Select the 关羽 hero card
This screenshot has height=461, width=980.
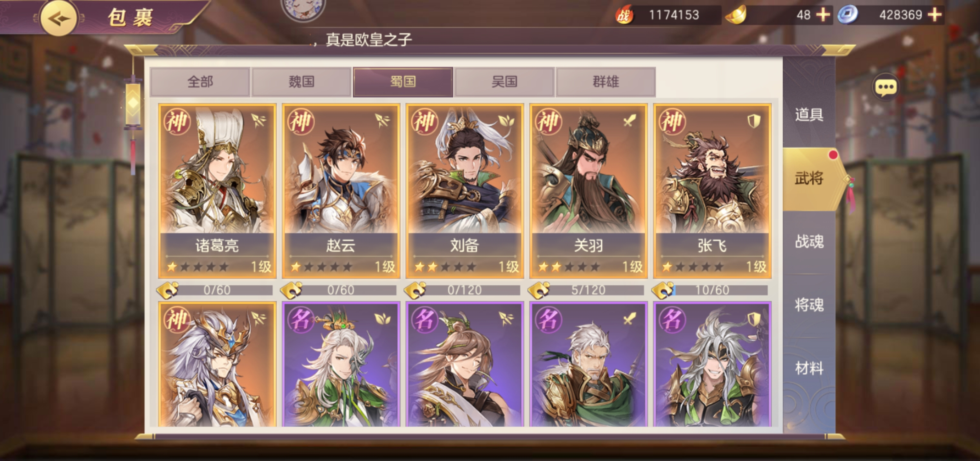(x=588, y=191)
